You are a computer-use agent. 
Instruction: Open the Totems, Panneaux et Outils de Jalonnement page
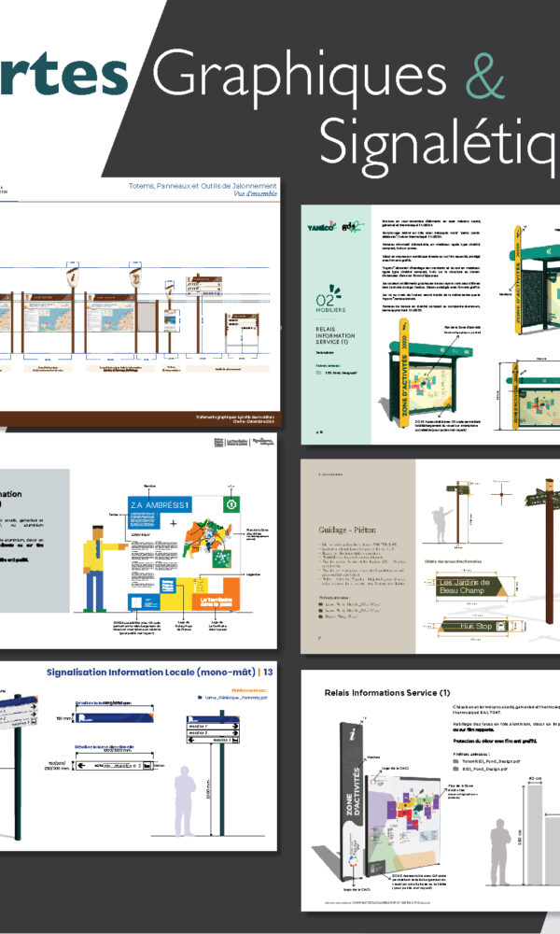point(140,302)
